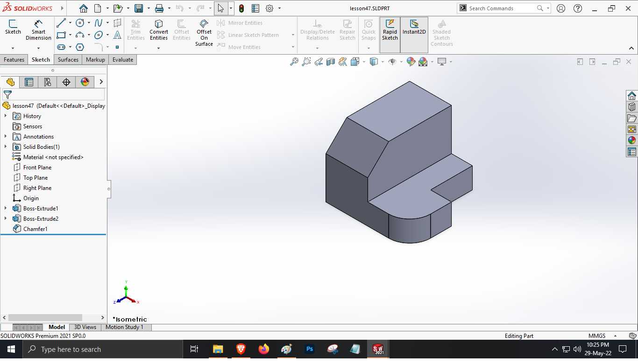
Task: Select the Straight Slot tool
Action: (x=61, y=47)
